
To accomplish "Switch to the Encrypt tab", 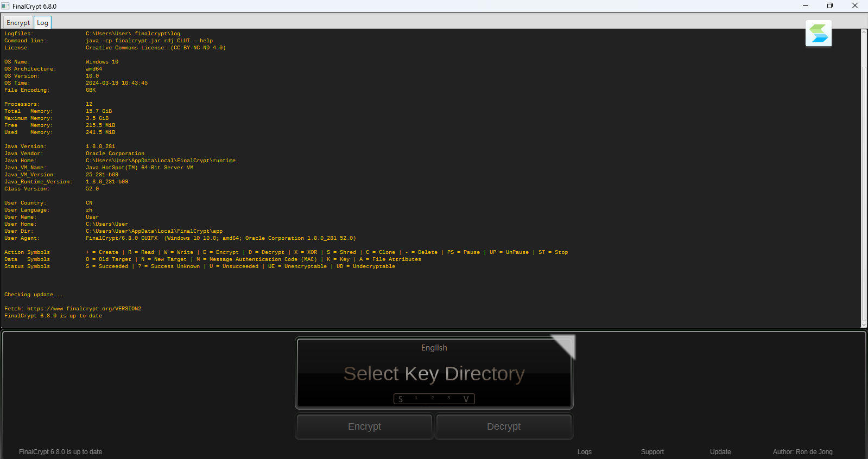I will (x=18, y=22).
